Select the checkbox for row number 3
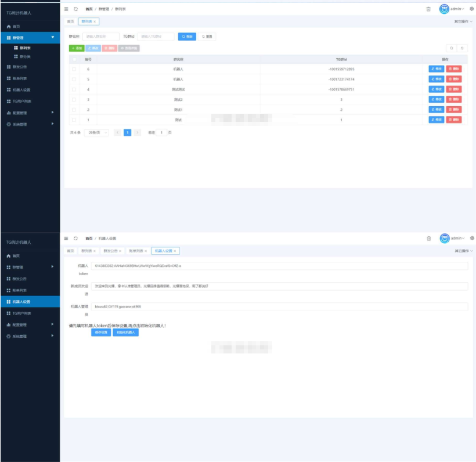This screenshot has width=476, height=462. click(x=74, y=99)
